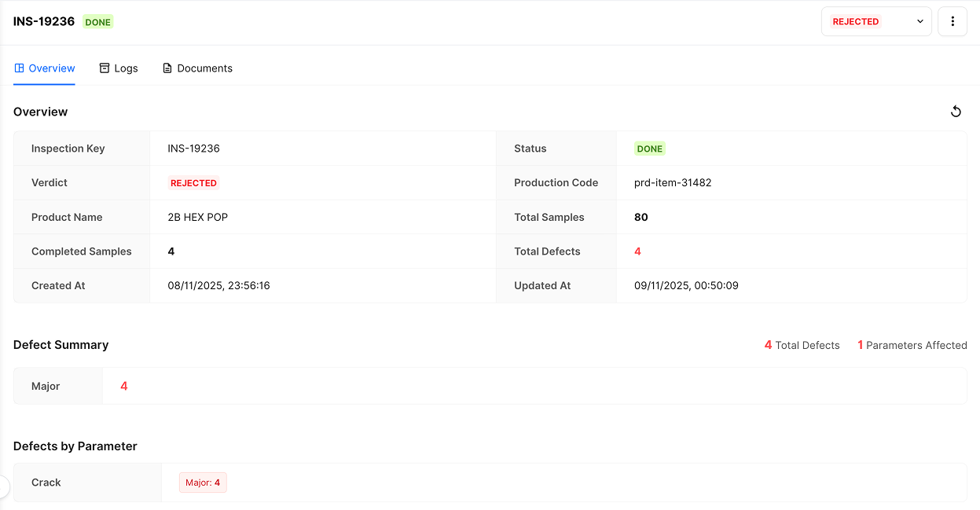Click the archive box icon beside Logs

pyautogui.click(x=105, y=68)
